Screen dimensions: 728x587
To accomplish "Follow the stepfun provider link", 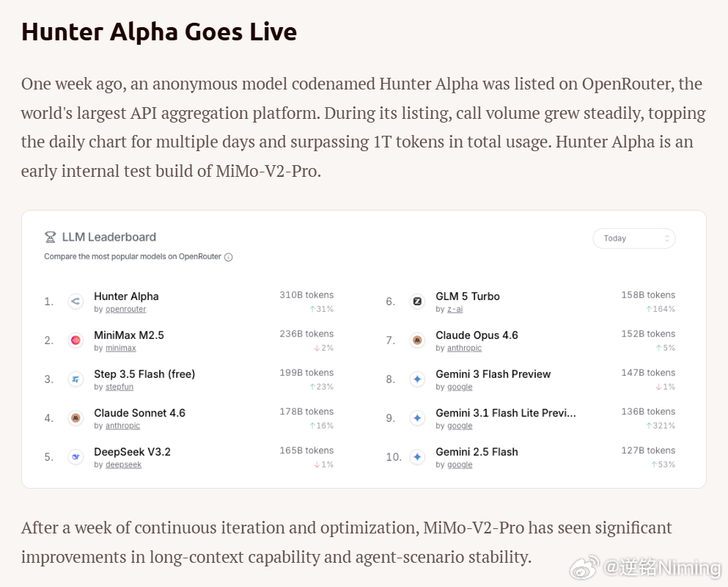I will 120,387.
